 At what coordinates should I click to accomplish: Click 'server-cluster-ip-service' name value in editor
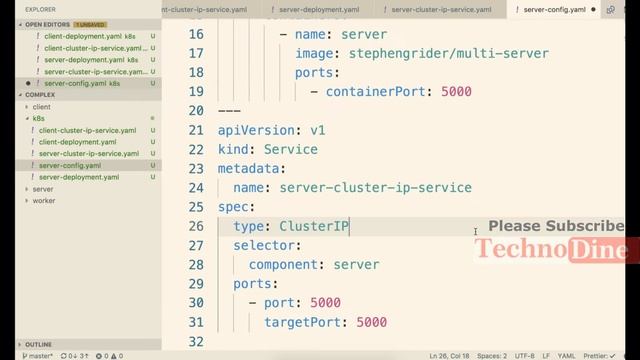tap(376, 188)
